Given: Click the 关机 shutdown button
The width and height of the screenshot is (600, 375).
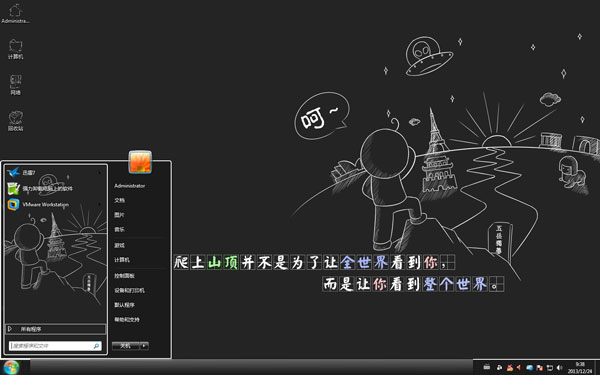Looking at the screenshot, I should point(126,346).
